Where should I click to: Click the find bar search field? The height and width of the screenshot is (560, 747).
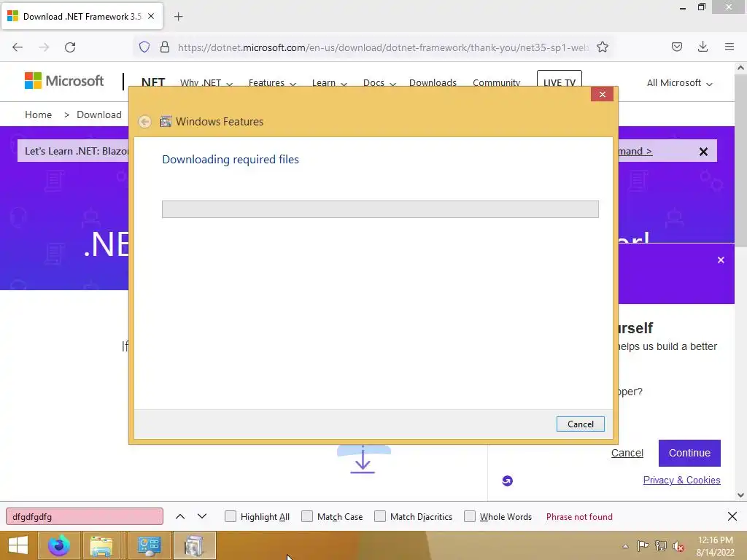tap(85, 517)
